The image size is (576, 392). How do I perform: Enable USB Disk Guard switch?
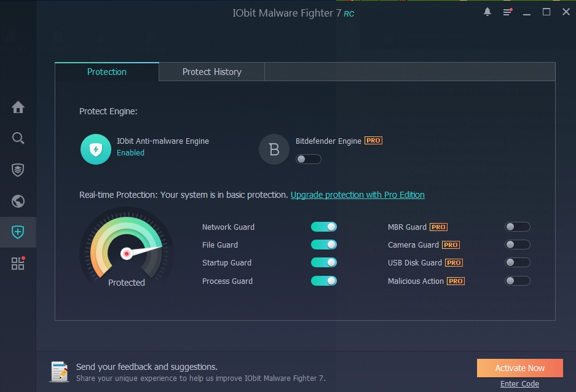(x=517, y=262)
